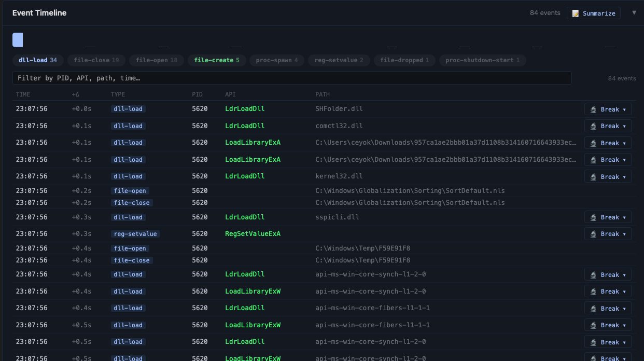Click microscope icon in sspicli.dll Break button
Screen dimensions: 644x361
click(x=594, y=217)
